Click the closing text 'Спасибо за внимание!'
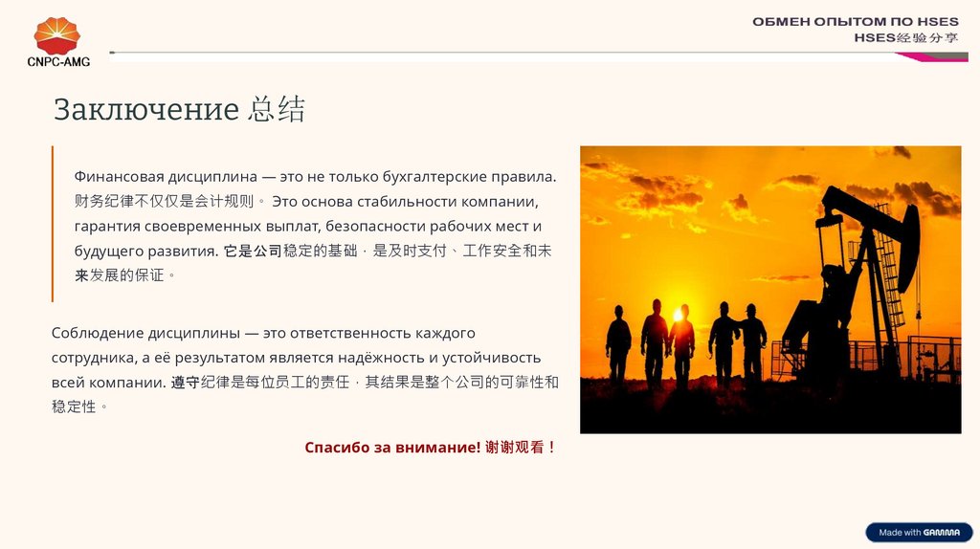Viewport: 980px width, 549px height. point(392,448)
